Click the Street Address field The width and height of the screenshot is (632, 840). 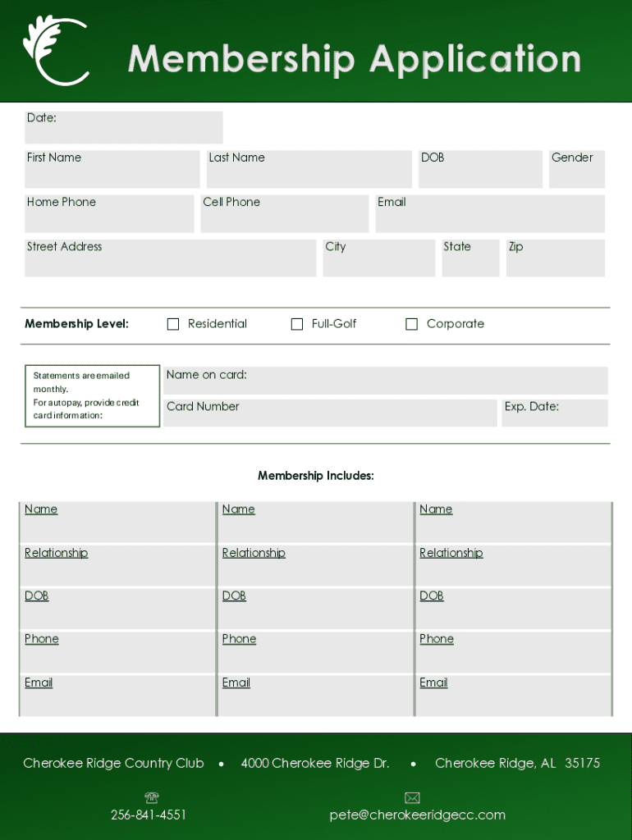click(170, 258)
